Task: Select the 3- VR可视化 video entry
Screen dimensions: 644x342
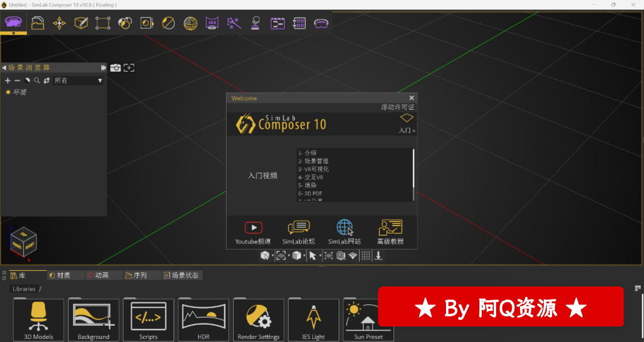Action: tap(314, 169)
